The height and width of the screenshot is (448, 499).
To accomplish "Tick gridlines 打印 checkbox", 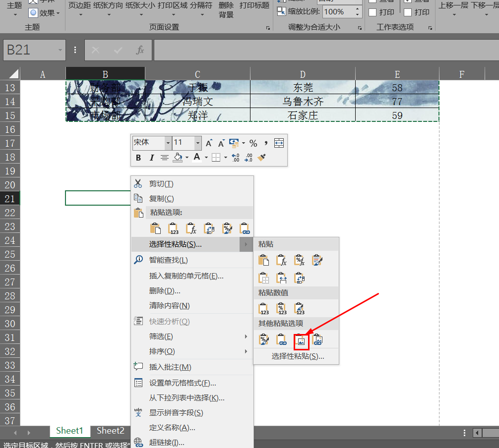I will (373, 12).
